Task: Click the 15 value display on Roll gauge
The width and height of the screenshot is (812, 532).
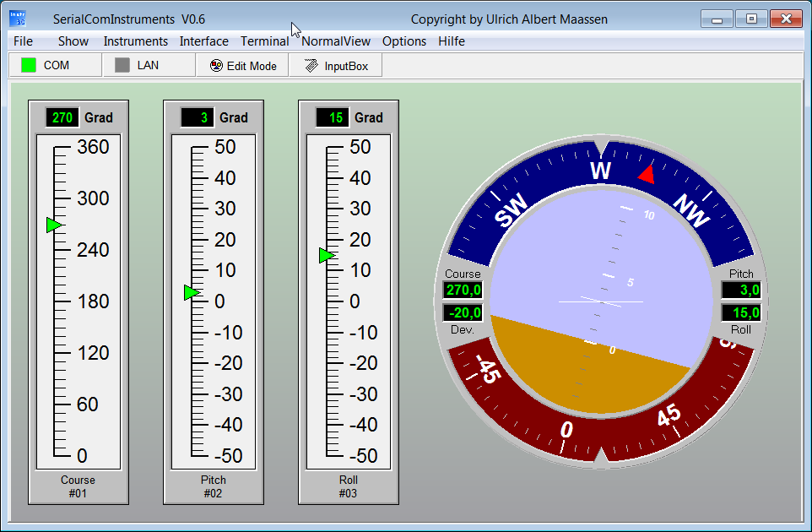Action: pos(333,117)
